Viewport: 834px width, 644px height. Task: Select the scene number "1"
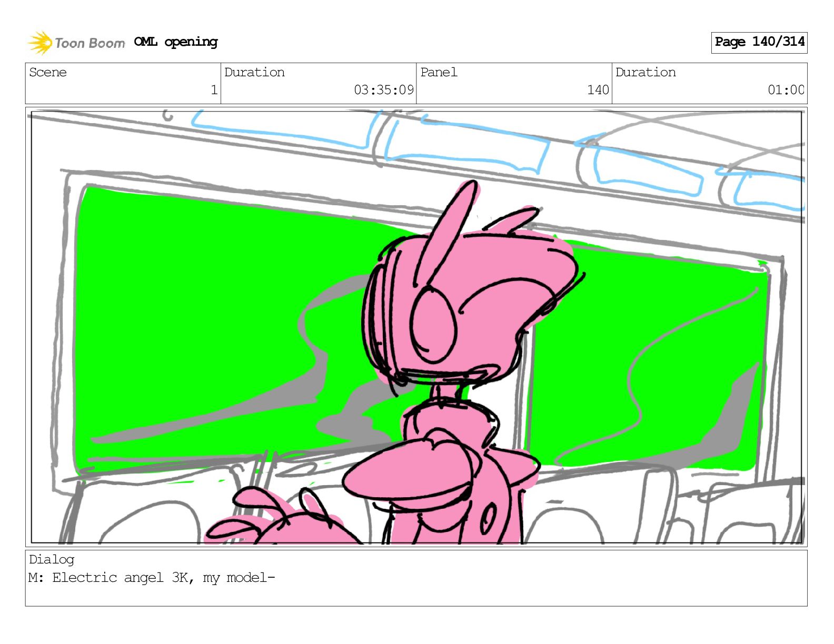pos(214,90)
